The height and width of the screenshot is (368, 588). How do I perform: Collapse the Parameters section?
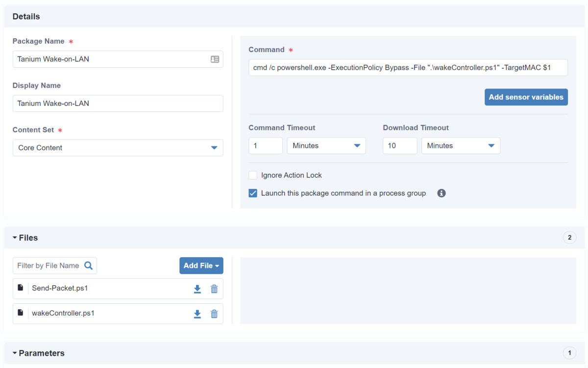point(38,353)
